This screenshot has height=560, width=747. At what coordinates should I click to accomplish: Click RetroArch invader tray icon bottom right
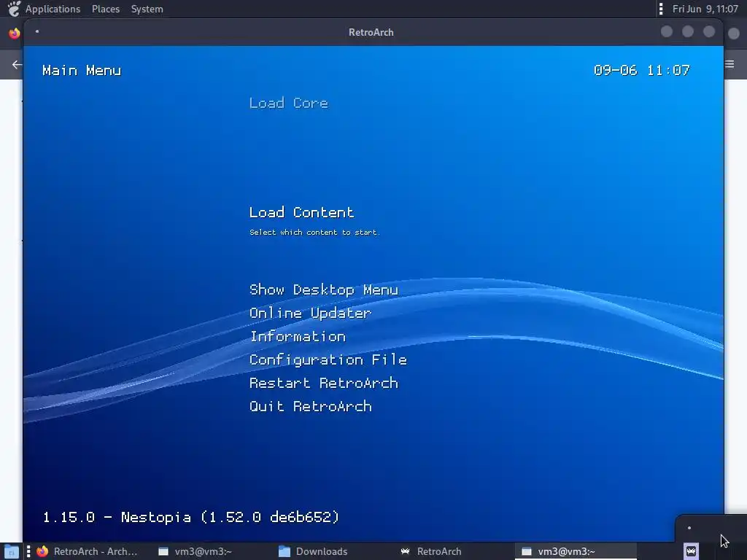692,551
